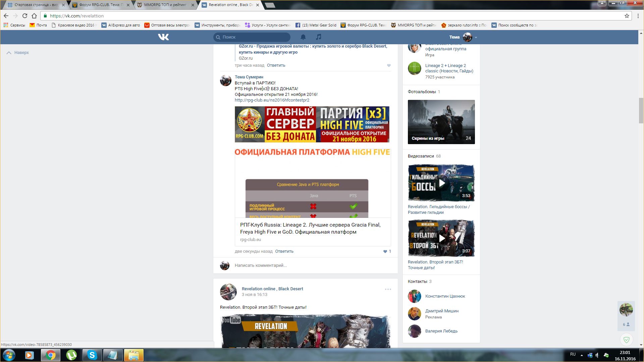The width and height of the screenshot is (644, 362).
Task: Play the Второй этап ЗБТ video
Action: pos(441,238)
